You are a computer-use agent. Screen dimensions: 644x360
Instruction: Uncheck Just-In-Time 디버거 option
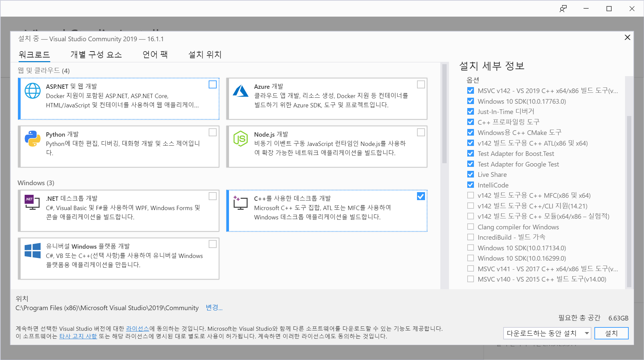[471, 111]
